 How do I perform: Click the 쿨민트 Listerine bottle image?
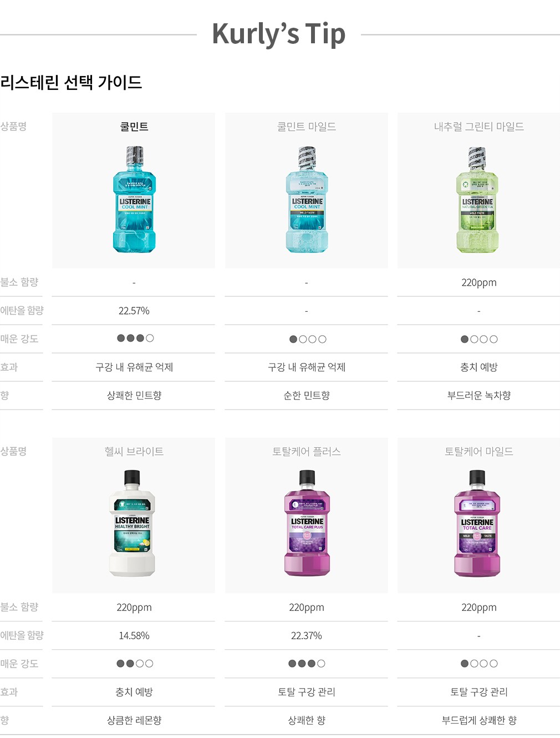click(x=134, y=200)
